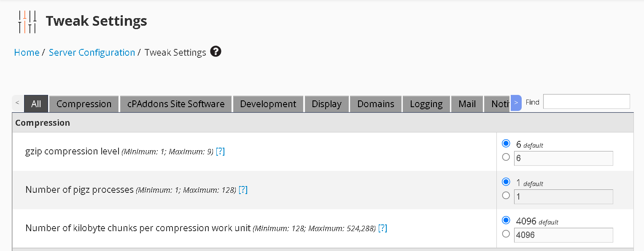Click the Find search input field
Image resolution: width=644 pixels, height=251 pixels.
586,102
